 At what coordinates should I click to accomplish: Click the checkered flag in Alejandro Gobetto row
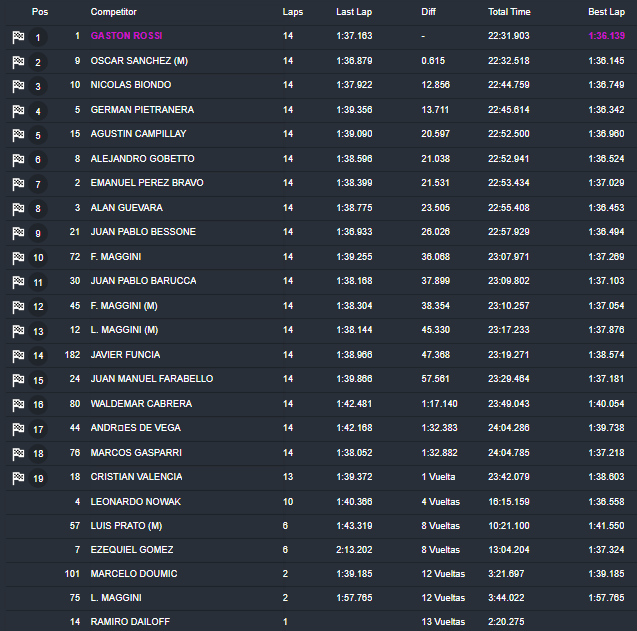click(x=18, y=160)
